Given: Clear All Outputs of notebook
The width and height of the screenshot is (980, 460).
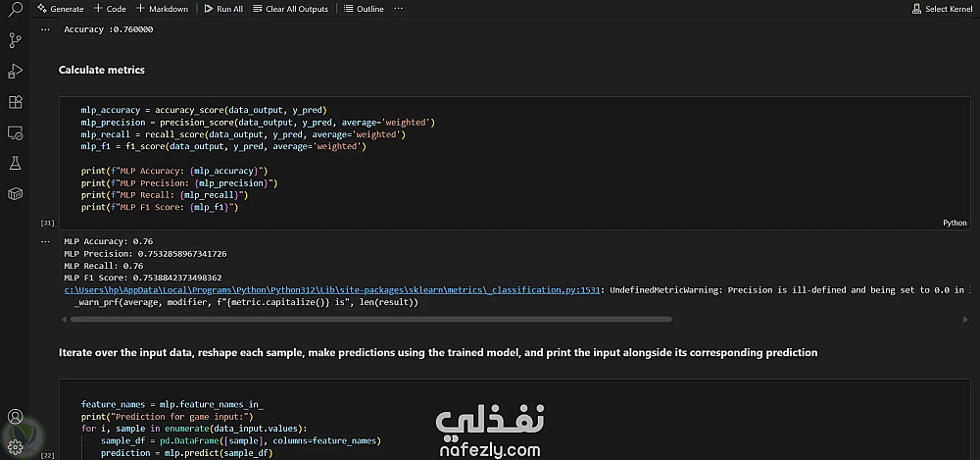Looking at the screenshot, I should coord(291,9).
